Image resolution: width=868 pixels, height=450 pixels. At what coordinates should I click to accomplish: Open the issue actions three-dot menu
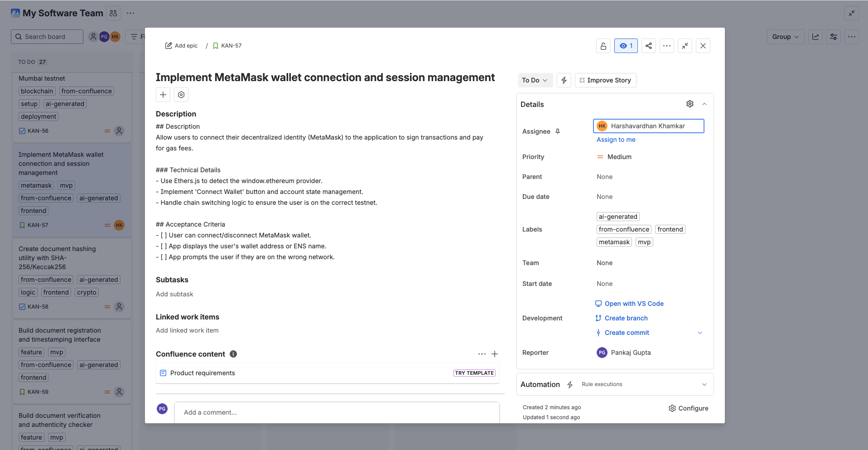pos(667,46)
